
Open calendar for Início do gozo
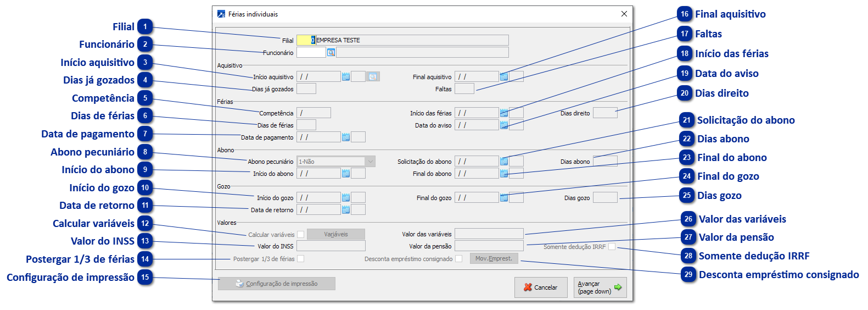point(346,198)
